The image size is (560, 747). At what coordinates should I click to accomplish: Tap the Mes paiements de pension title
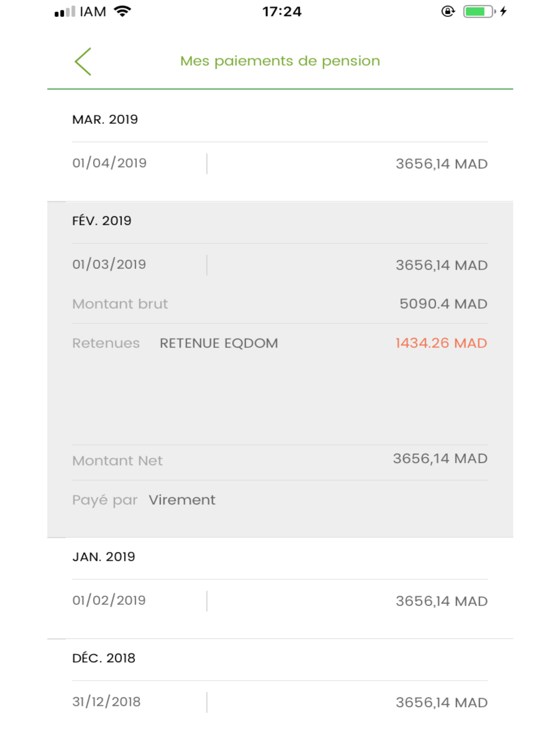tap(280, 61)
